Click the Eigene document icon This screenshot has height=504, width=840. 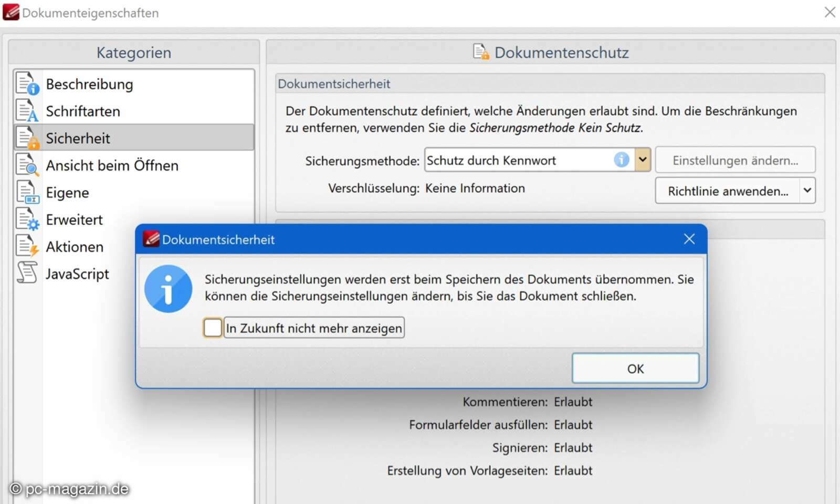27,191
